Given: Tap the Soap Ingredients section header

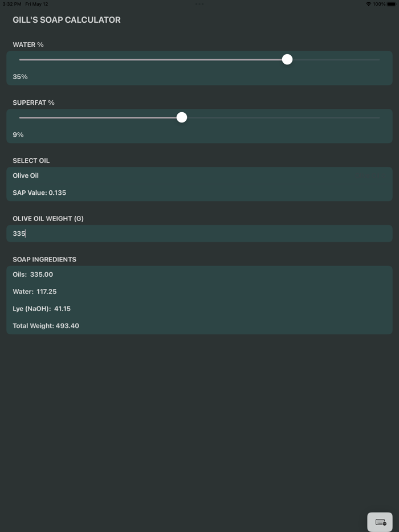Looking at the screenshot, I should click(44, 259).
